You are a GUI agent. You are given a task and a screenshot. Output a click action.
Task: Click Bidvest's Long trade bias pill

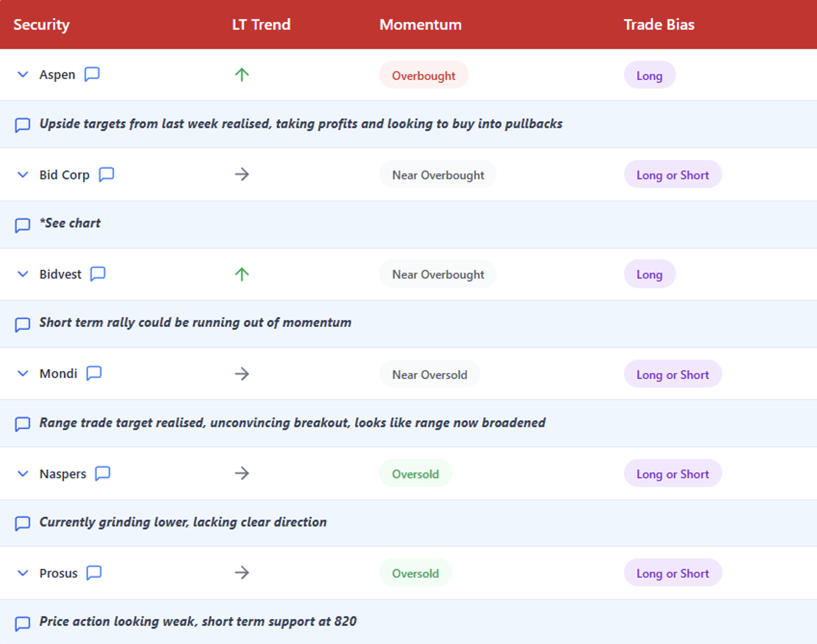pos(649,274)
